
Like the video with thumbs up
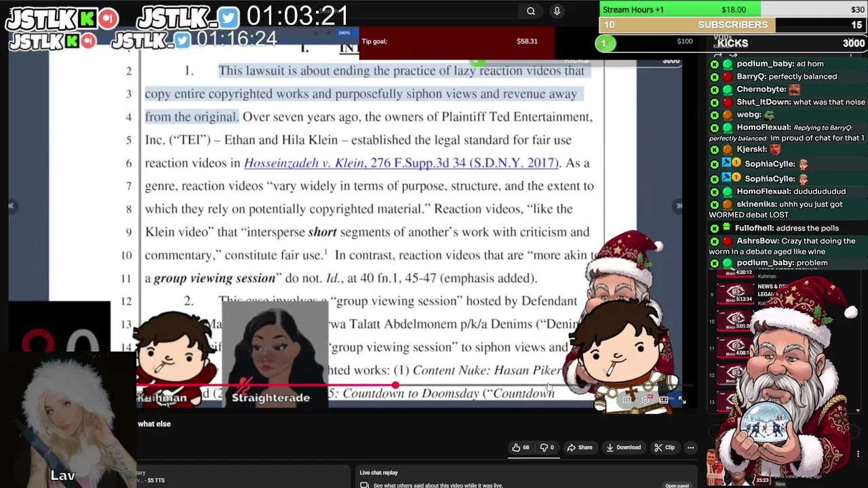521,447
